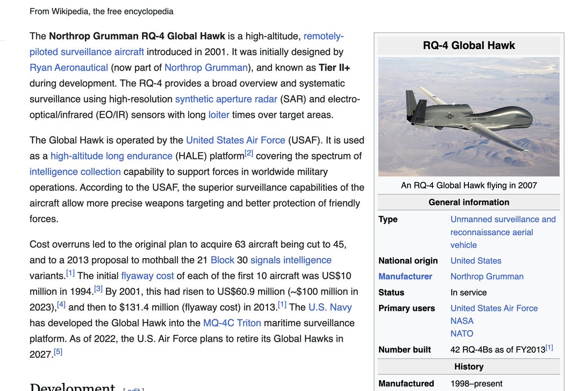
Task: Jump to citation [1] after 2013 flyaway cost
Action: 282,304
